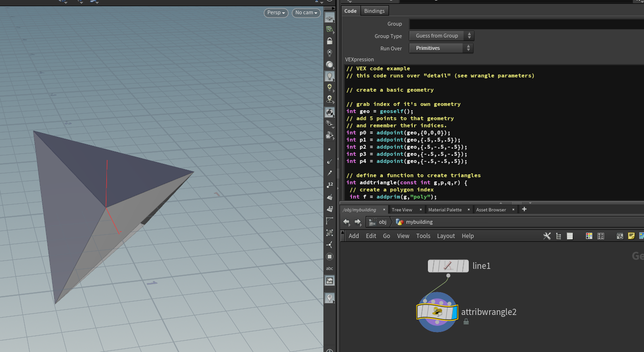The height and width of the screenshot is (352, 644).
Task: Switch to the Bindings tab
Action: click(x=374, y=10)
